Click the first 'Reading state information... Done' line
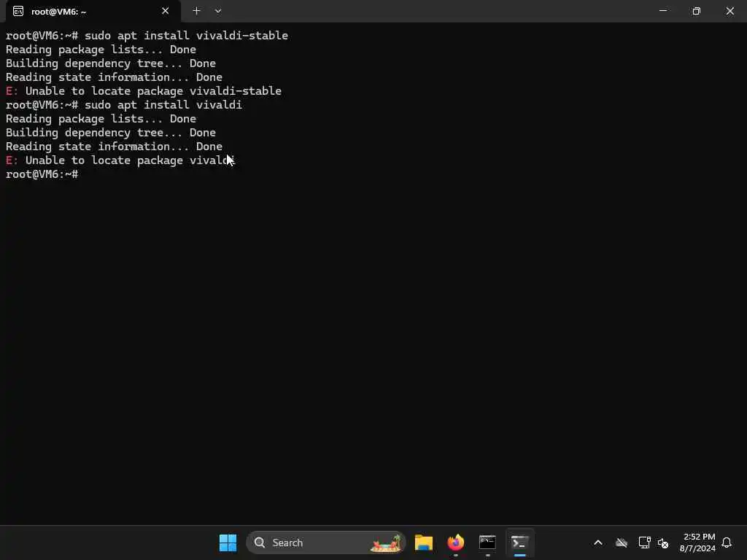The image size is (747, 560). [x=114, y=77]
